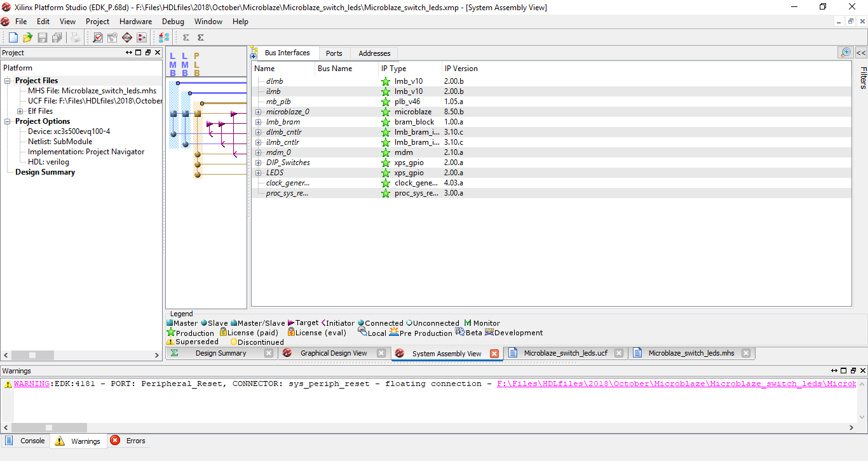Open the Graphical Design View tab

point(334,354)
